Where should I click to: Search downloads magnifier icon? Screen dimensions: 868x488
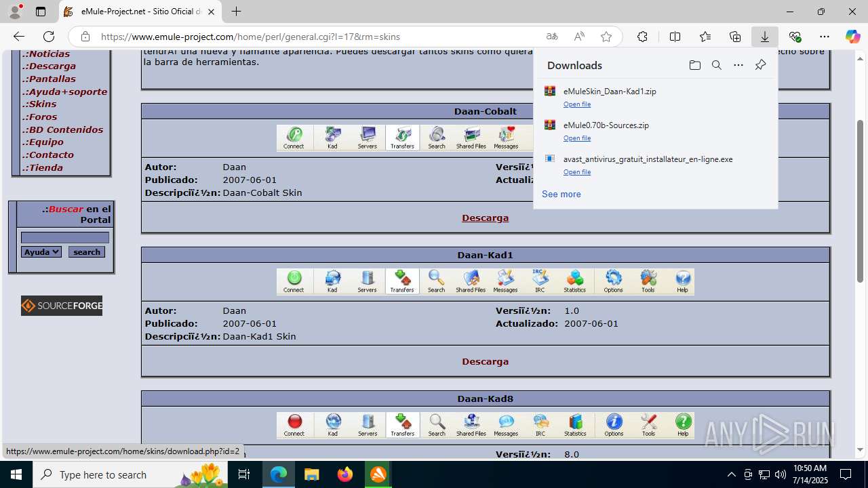pyautogui.click(x=717, y=65)
